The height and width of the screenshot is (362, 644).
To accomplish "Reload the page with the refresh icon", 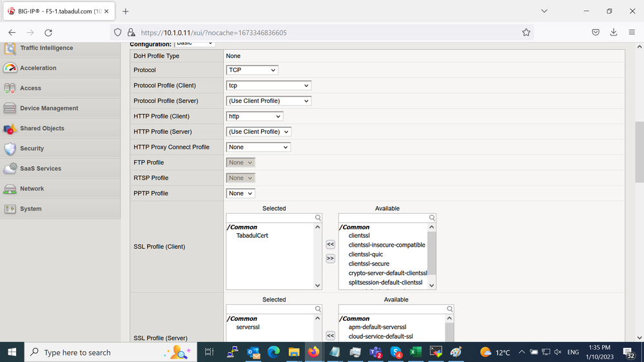I will coord(48,32).
